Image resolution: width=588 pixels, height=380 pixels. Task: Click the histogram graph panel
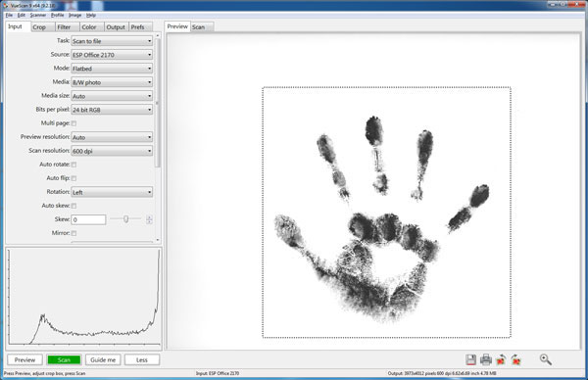coord(83,298)
